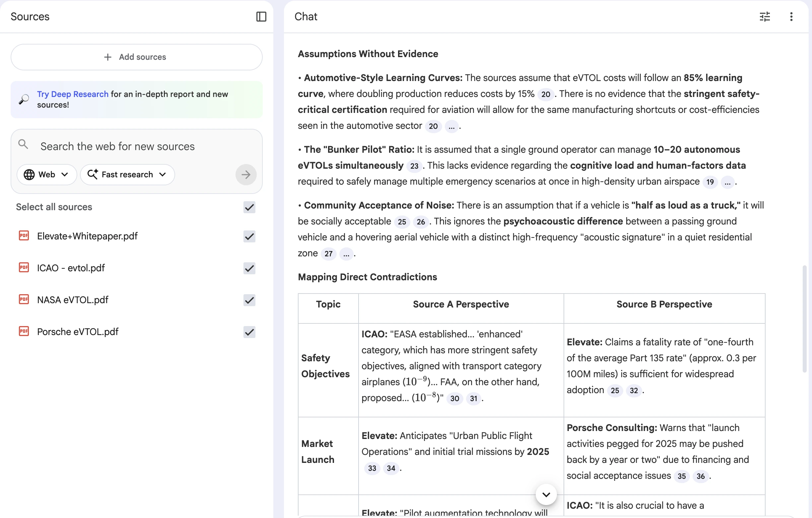Open the Try Deep Research link

click(x=73, y=94)
